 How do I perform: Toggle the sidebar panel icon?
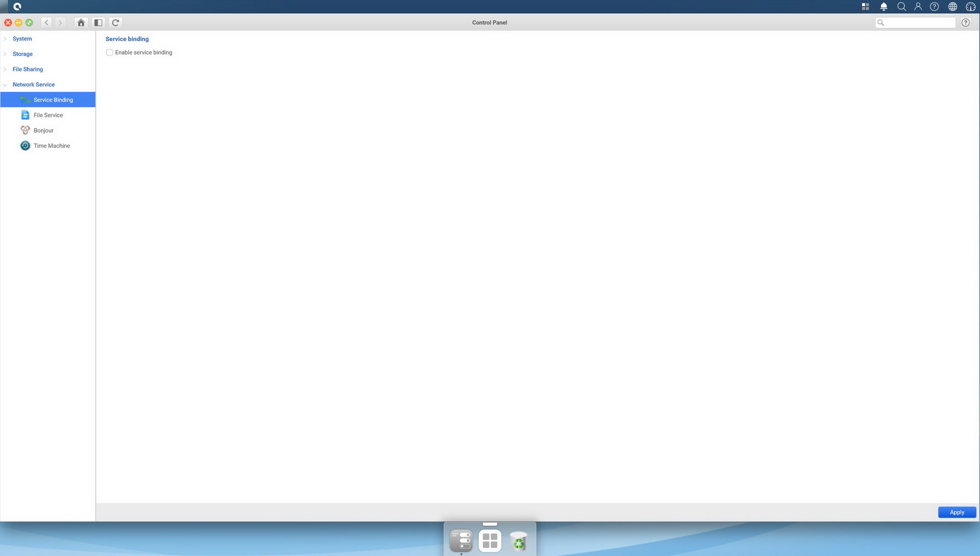coord(99,22)
